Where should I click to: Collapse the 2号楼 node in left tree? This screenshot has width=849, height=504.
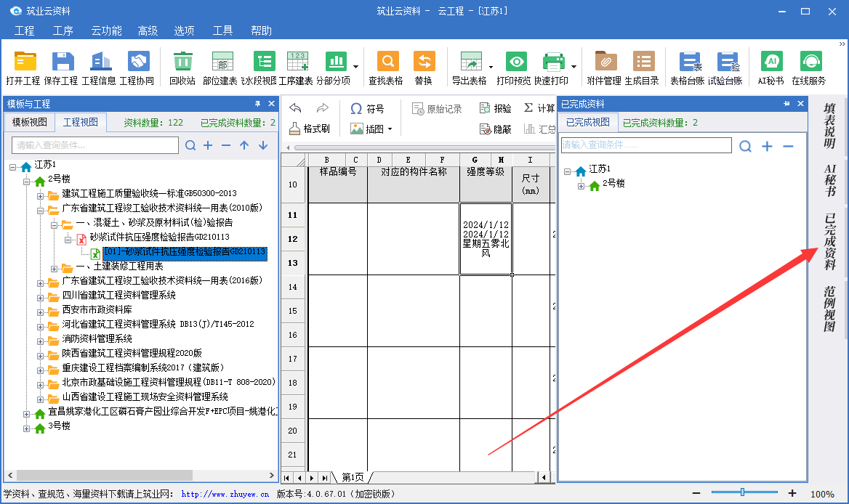26,182
